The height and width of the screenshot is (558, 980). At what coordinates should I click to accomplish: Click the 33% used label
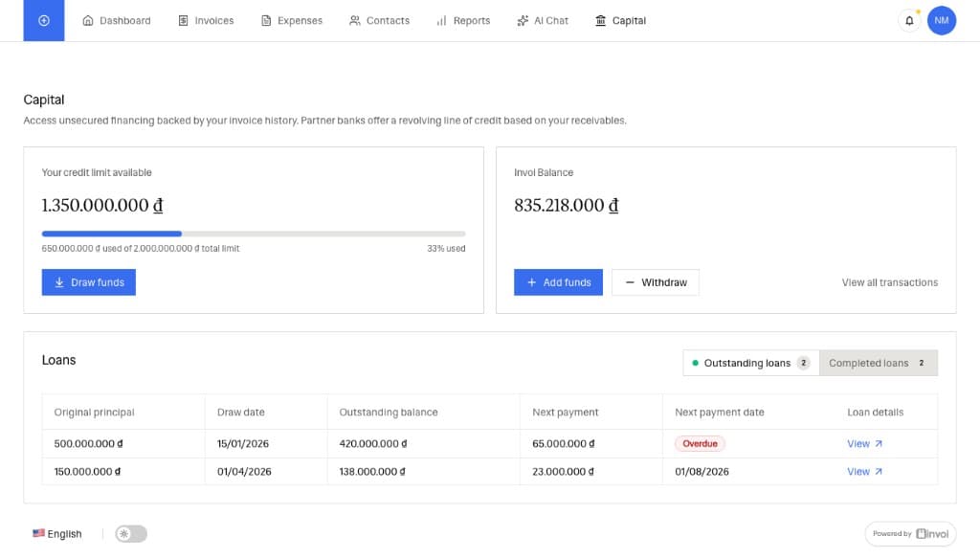pyautogui.click(x=446, y=249)
